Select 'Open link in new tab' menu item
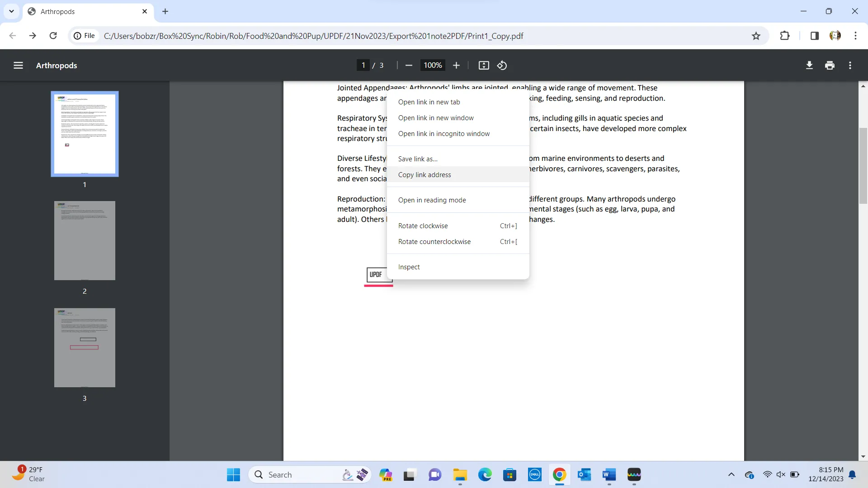The width and height of the screenshot is (868, 488). pyautogui.click(x=429, y=101)
